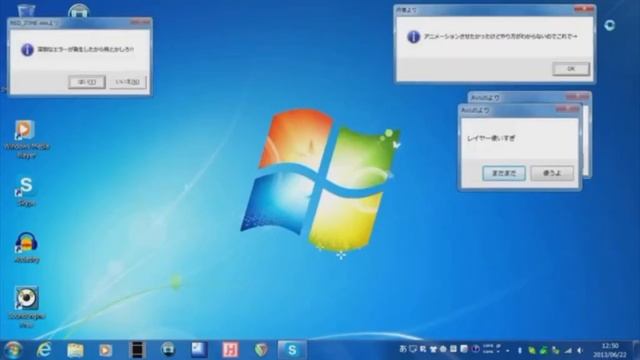Click いいえ(N) in the error dialog
Screen dimensions: 640x360
click(x=128, y=82)
